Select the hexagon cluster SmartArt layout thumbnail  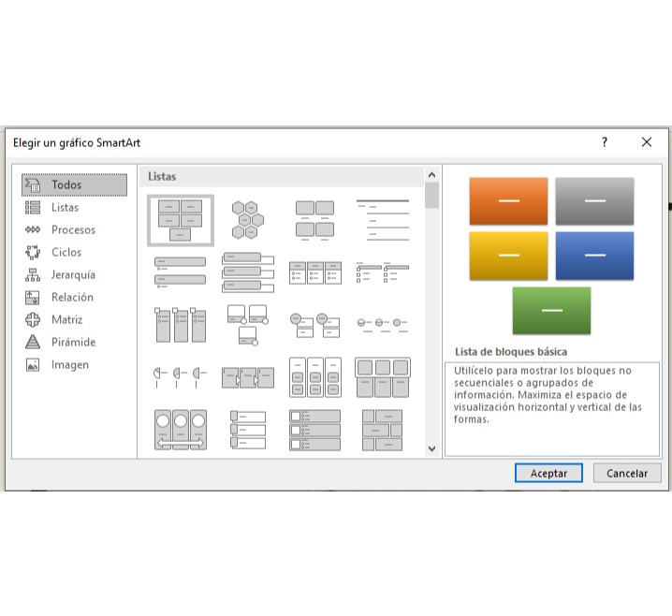248,219
